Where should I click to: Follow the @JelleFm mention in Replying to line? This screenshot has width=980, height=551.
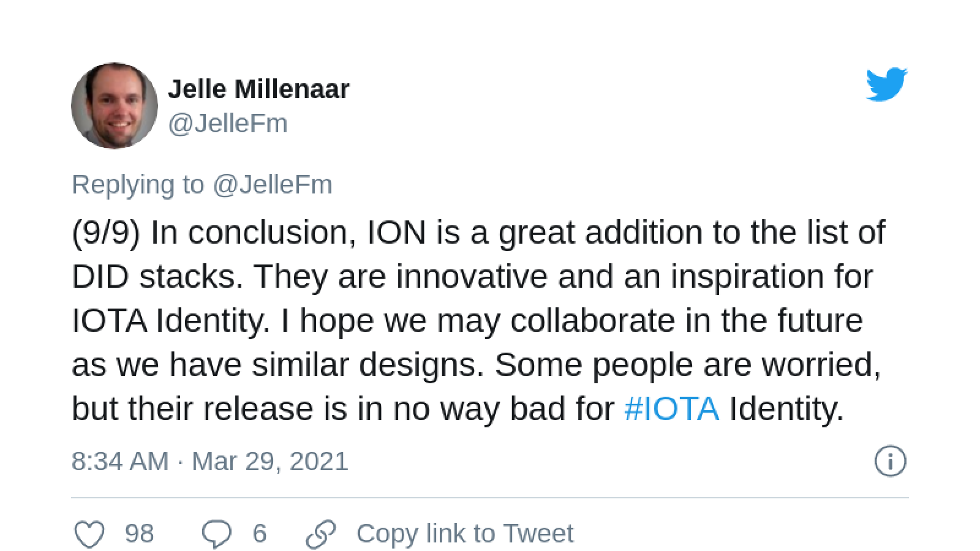[x=273, y=185]
